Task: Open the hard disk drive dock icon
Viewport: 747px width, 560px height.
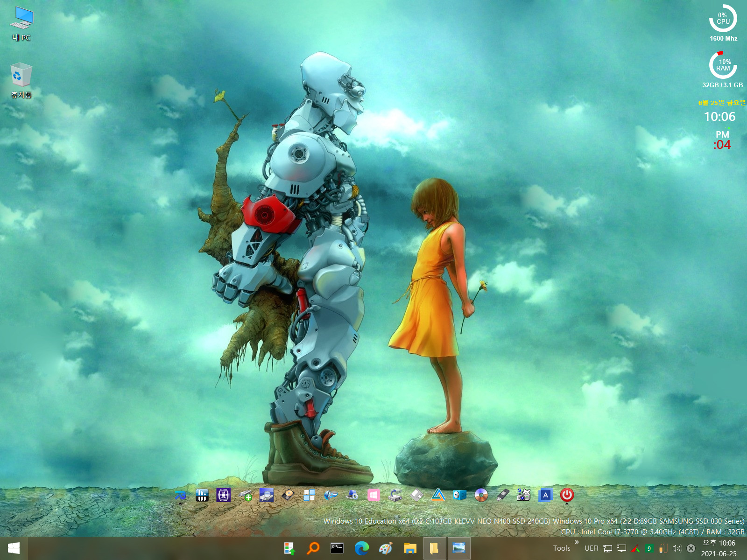Action: point(288,495)
